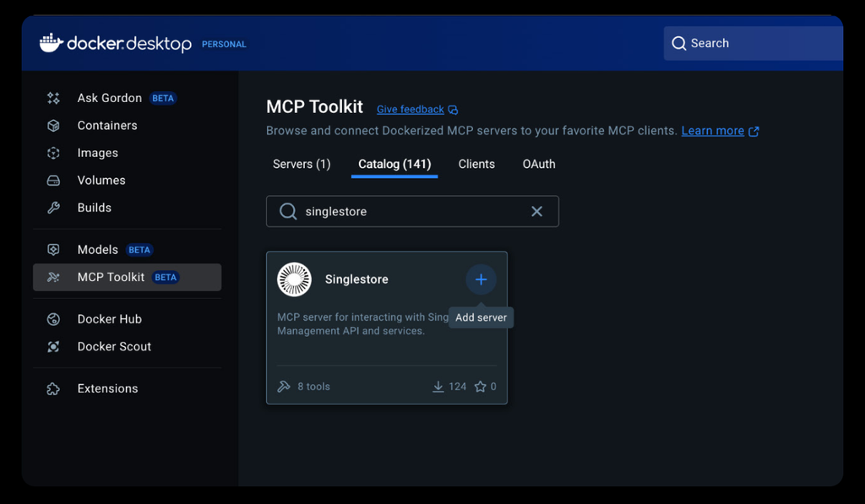
Task: Select the Catalog (141) tab
Action: (395, 165)
